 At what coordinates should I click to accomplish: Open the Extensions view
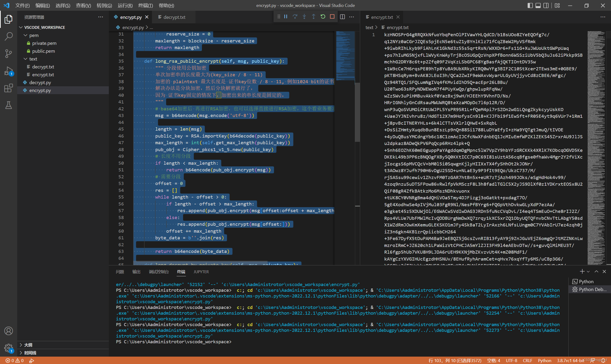tap(9, 88)
